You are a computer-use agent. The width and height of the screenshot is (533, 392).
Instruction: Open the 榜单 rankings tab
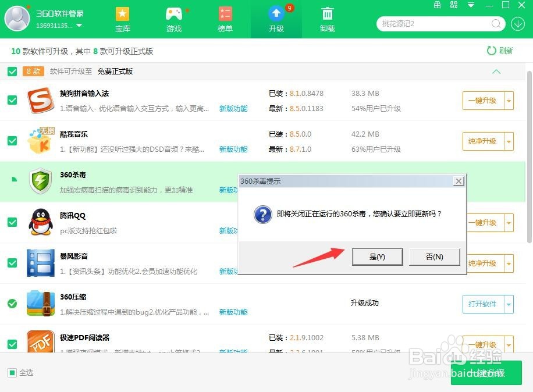pos(225,20)
